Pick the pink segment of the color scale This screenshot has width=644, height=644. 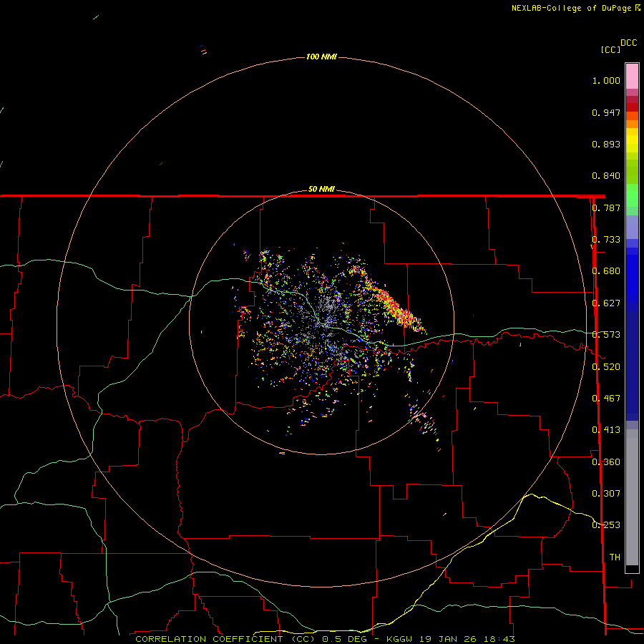click(632, 77)
